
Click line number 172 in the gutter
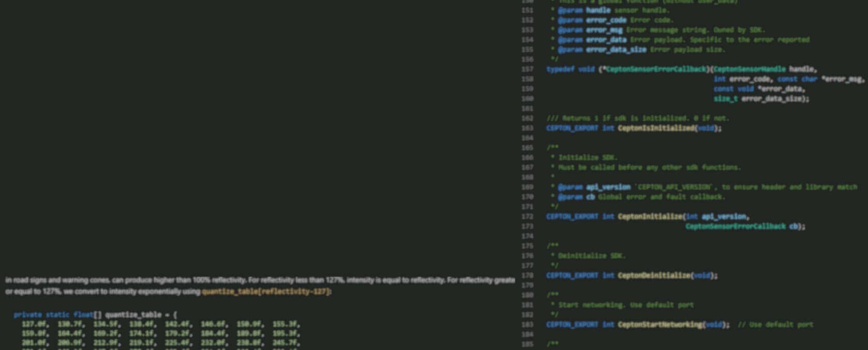point(527,217)
